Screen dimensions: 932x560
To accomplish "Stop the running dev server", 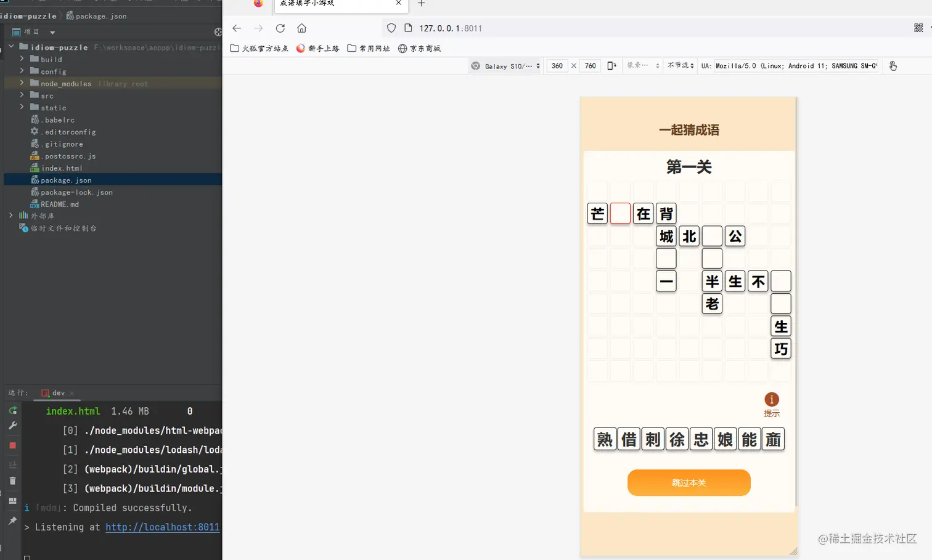I will point(12,445).
